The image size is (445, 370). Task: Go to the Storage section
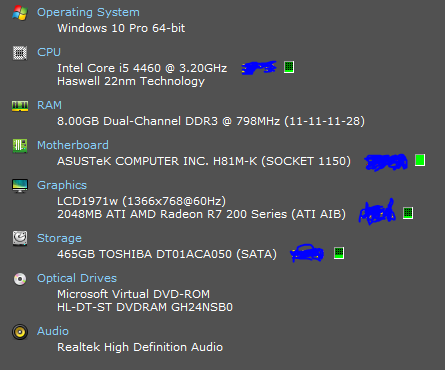point(59,238)
